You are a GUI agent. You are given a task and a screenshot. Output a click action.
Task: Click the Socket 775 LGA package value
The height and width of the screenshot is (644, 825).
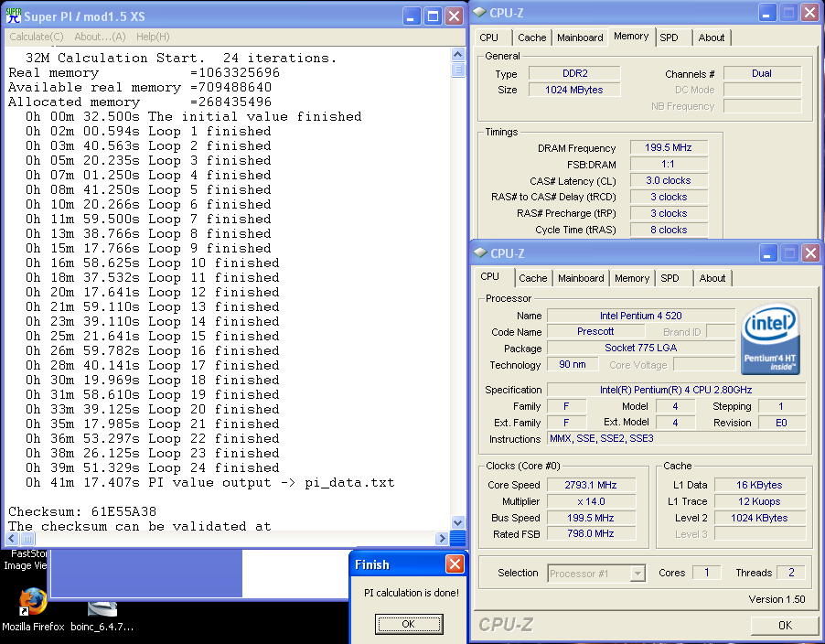[x=641, y=348]
